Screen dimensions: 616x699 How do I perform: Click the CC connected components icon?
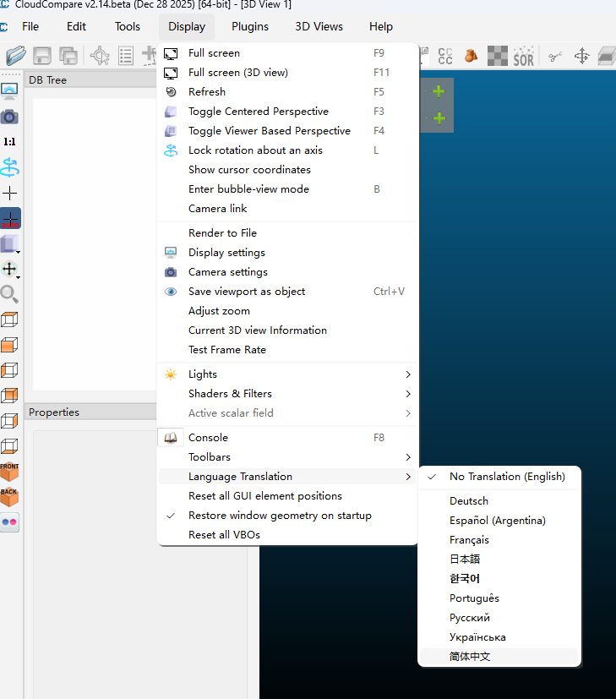[445, 56]
